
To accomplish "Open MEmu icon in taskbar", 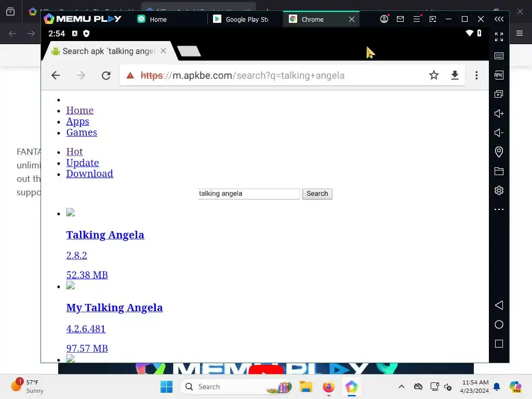I will click(352, 387).
